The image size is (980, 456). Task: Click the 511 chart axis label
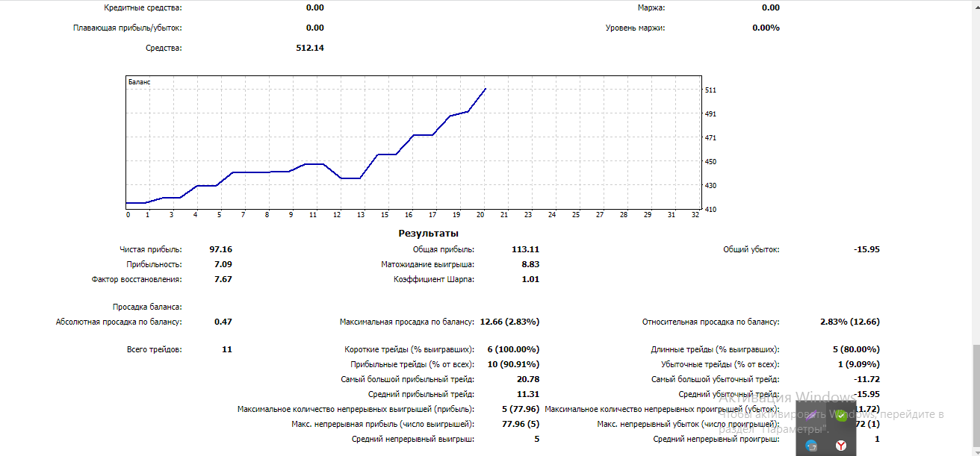click(x=711, y=90)
